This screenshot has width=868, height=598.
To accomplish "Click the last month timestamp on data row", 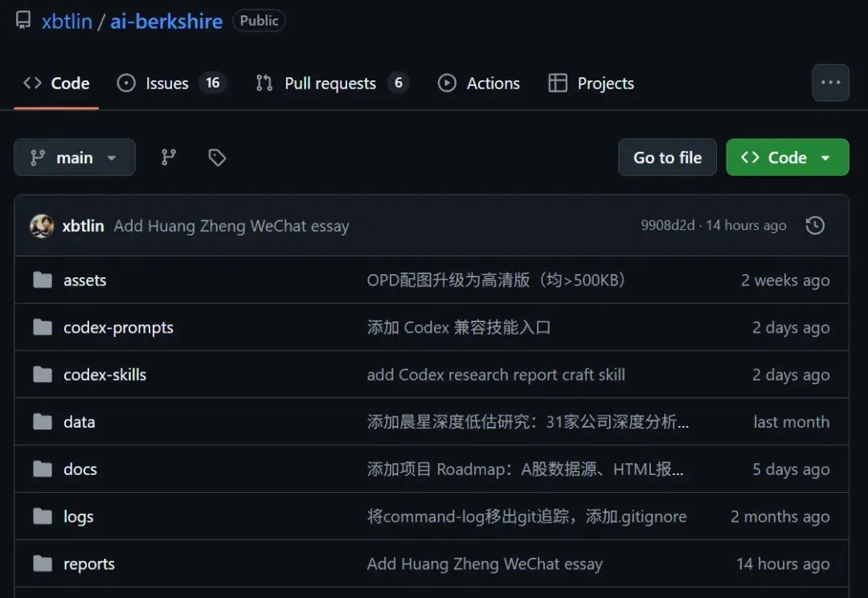I will click(791, 422).
